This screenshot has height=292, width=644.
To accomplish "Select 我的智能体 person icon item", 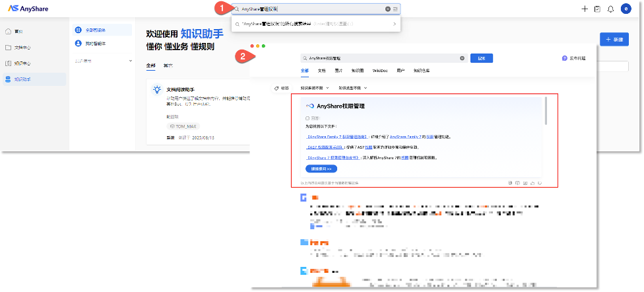I will 78,43.
